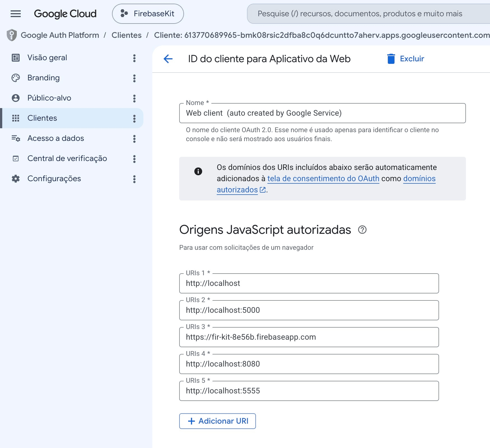Viewport: 490px width, 448px height.
Task: Go to Google Auth Platform breadcrumb
Action: pyautogui.click(x=60, y=35)
